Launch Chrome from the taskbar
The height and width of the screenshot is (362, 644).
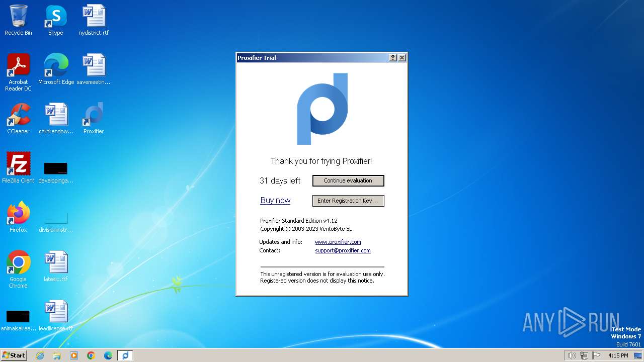coord(91,355)
